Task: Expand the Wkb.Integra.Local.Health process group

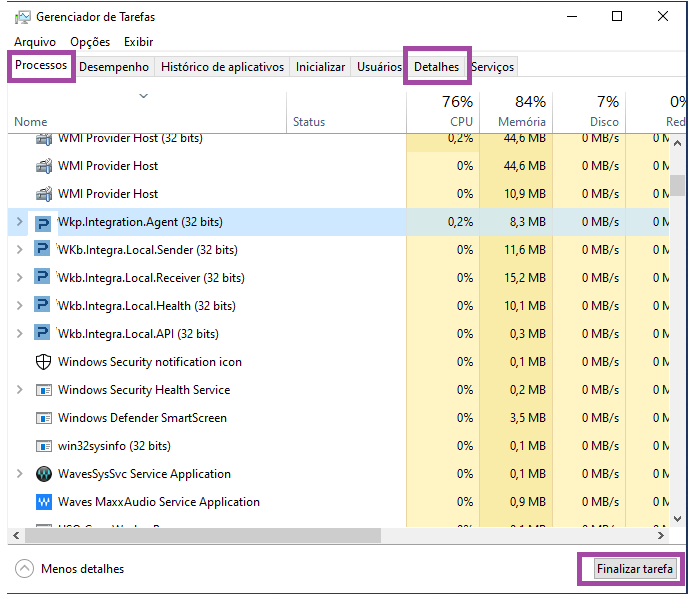Action: tap(19, 305)
